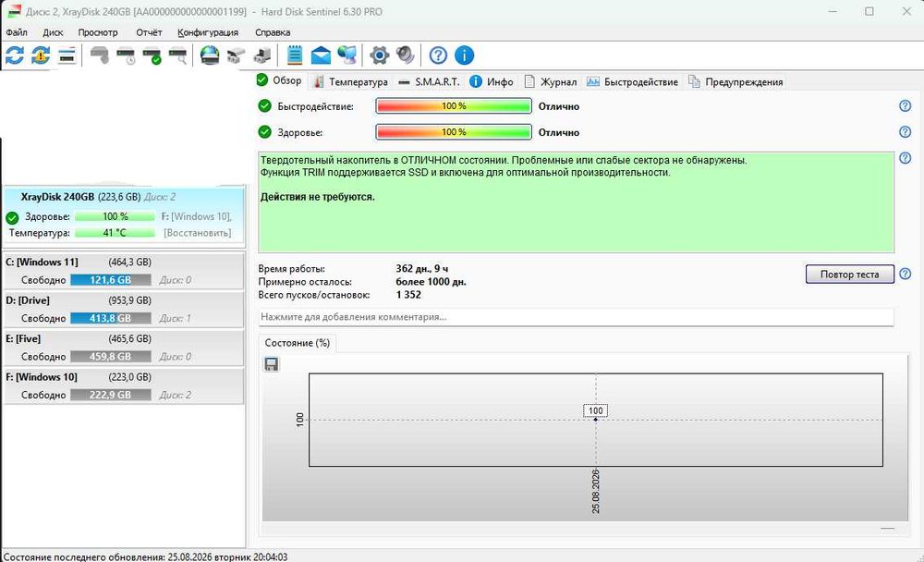Viewport: 924px width, 562px height.
Task: Click the refresh icon with yellow warning sign
Action: click(x=41, y=55)
